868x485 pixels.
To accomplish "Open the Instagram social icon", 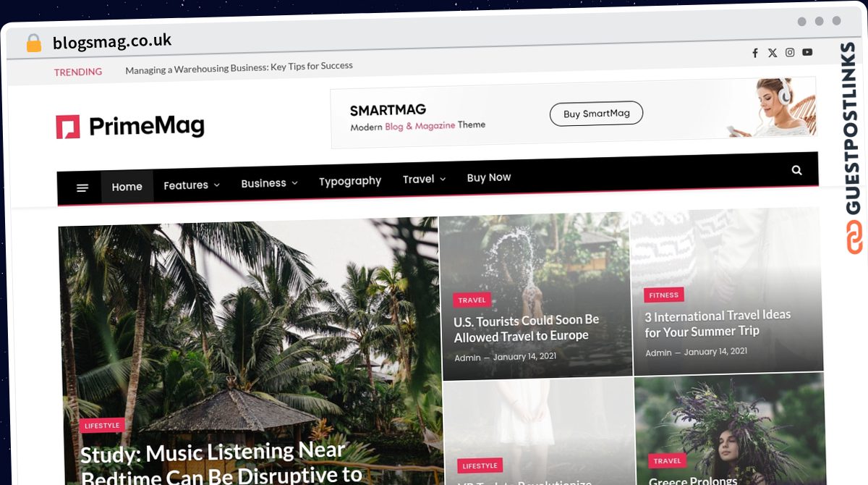I will (x=790, y=52).
